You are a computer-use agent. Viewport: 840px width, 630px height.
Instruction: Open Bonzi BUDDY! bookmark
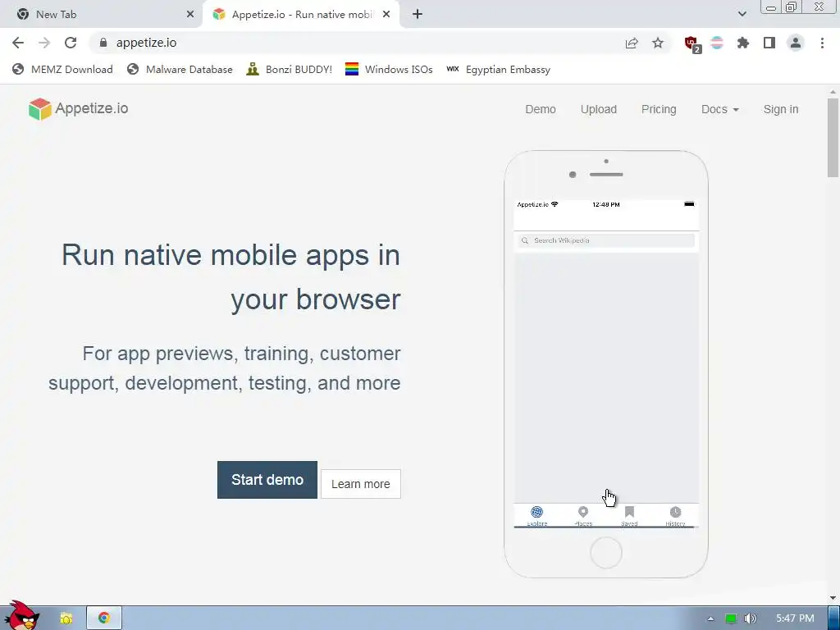[289, 70]
